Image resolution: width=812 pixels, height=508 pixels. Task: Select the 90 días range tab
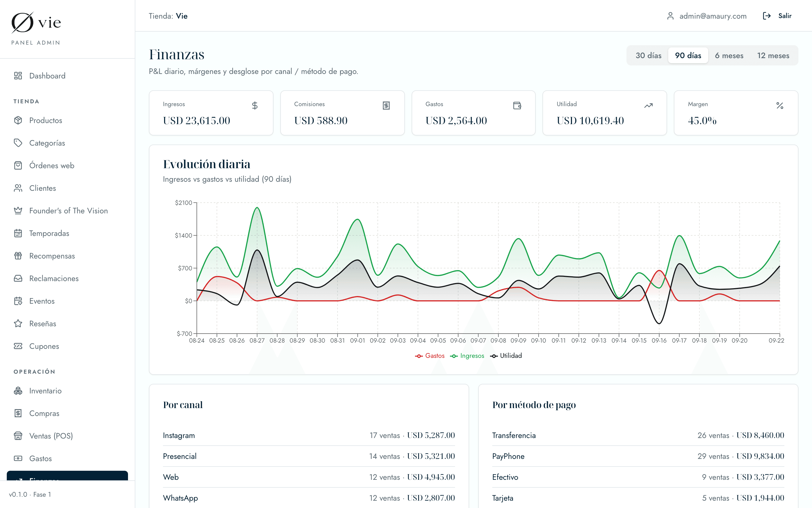point(688,55)
